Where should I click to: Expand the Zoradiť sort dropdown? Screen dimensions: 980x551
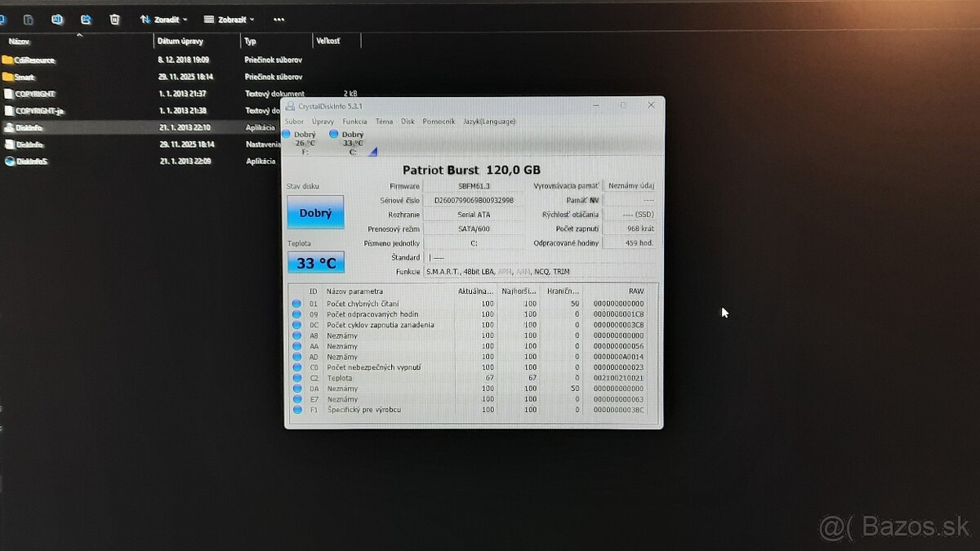163,19
